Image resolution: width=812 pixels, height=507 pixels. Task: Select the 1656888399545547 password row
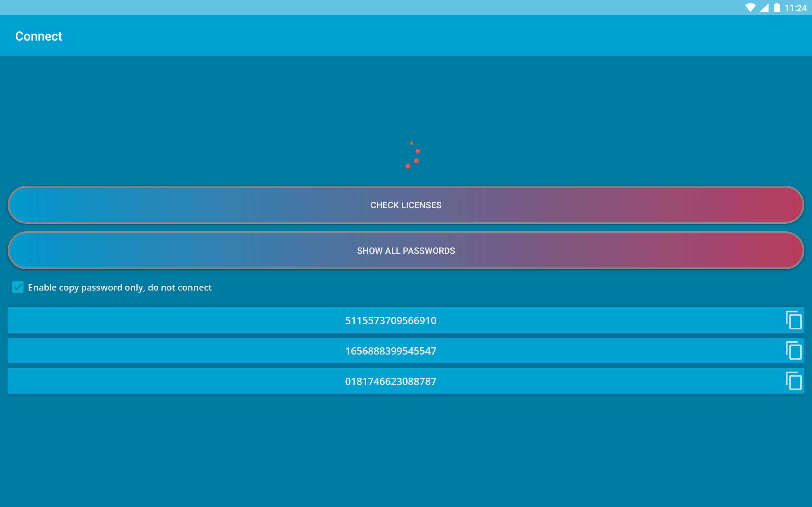(390, 351)
